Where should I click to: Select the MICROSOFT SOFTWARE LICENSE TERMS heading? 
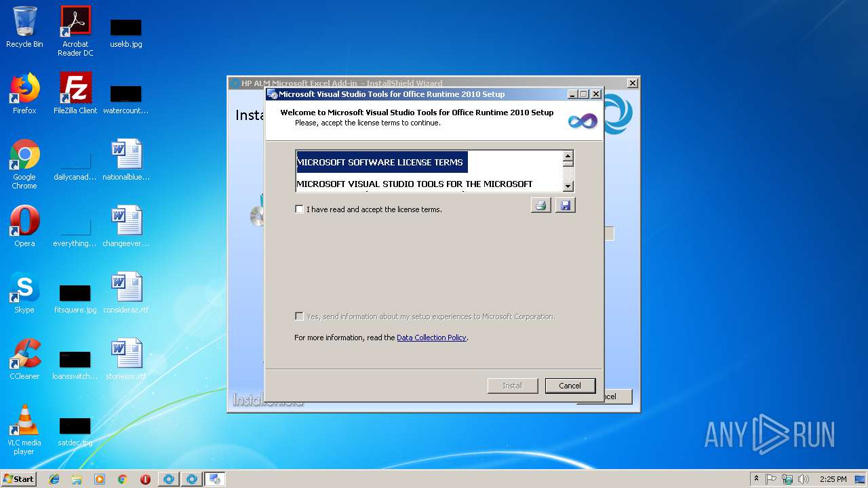pos(380,163)
